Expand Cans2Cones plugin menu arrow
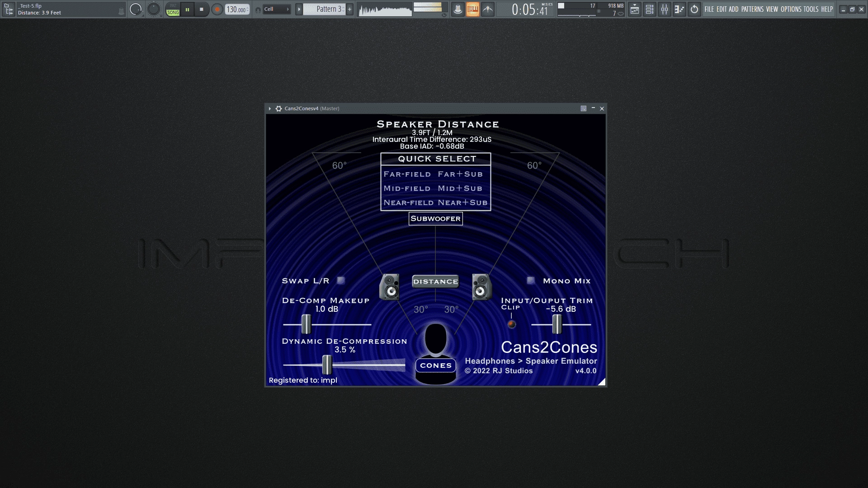 [270, 108]
